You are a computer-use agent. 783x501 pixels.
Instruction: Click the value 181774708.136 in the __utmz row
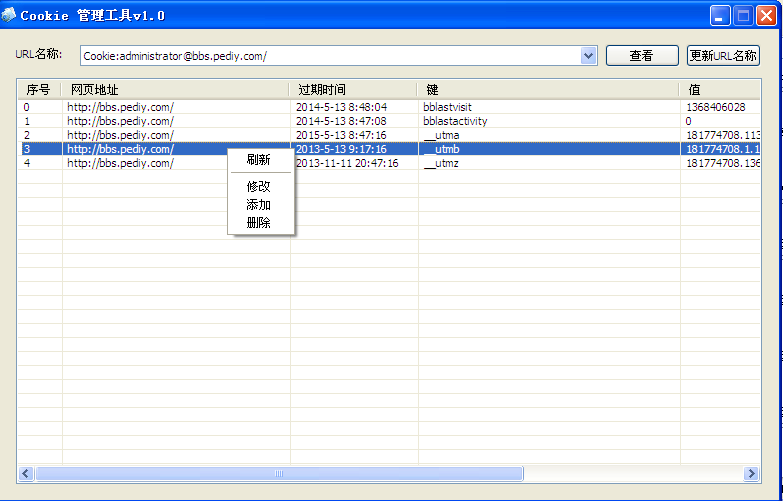coord(723,163)
